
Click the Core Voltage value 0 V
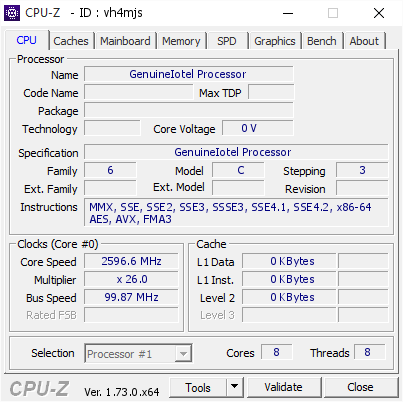click(258, 128)
